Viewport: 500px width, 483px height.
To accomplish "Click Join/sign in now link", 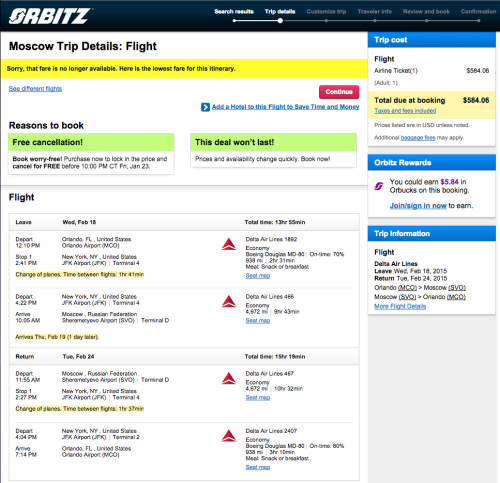I will point(418,206).
